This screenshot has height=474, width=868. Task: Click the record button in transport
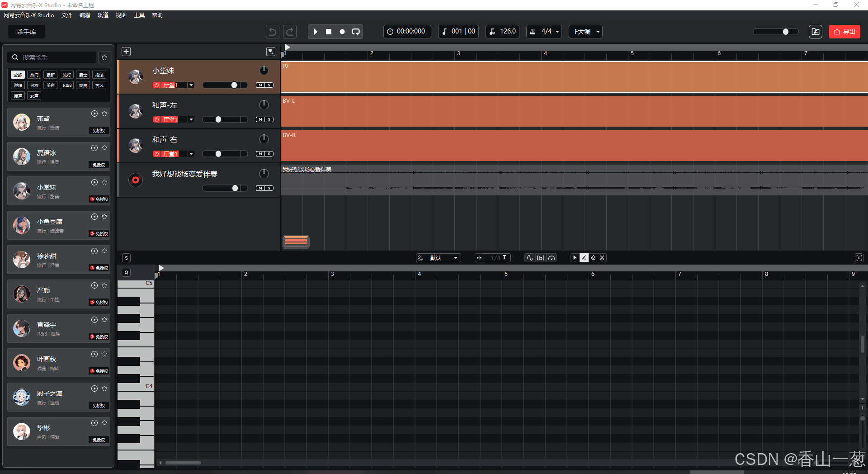pyautogui.click(x=342, y=32)
